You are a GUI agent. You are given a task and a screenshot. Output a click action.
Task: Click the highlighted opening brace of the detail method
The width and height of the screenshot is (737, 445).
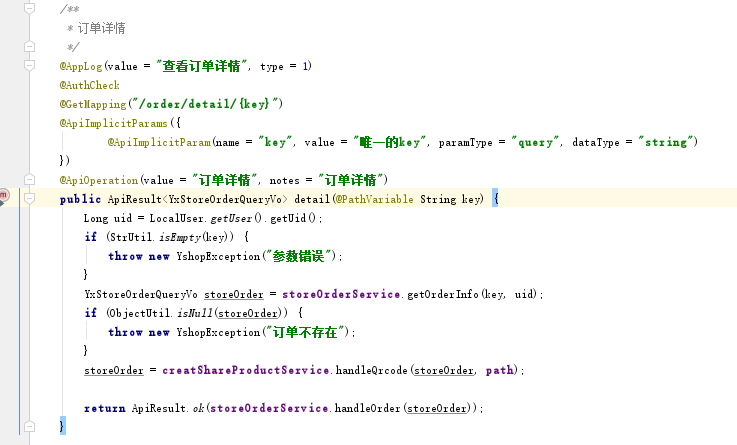pos(495,198)
